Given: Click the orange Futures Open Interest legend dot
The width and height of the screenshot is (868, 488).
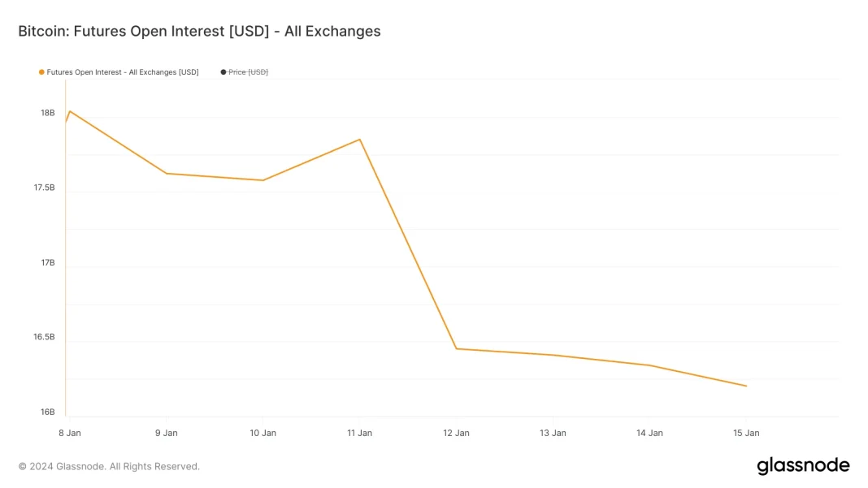Looking at the screenshot, I should [x=41, y=72].
